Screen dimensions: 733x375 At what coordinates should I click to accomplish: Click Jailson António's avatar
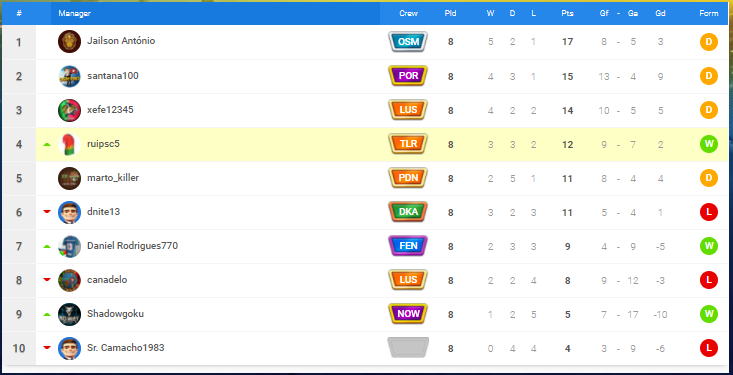[x=69, y=42]
